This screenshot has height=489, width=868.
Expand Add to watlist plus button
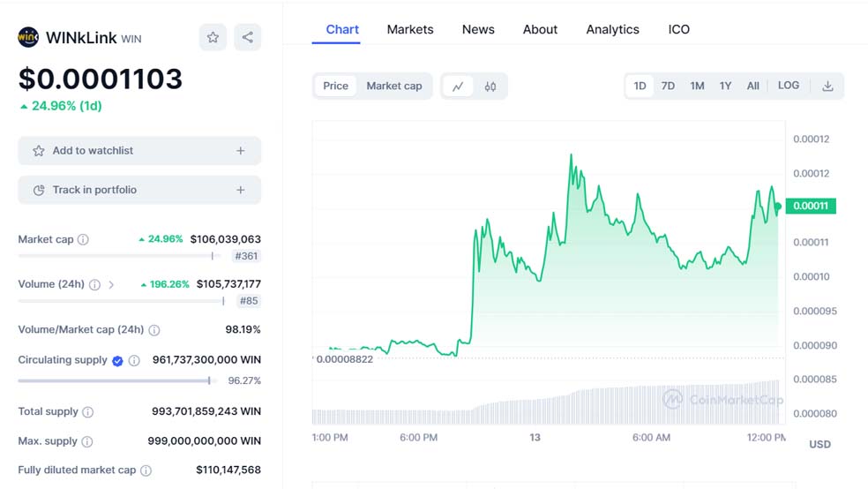[x=240, y=151]
